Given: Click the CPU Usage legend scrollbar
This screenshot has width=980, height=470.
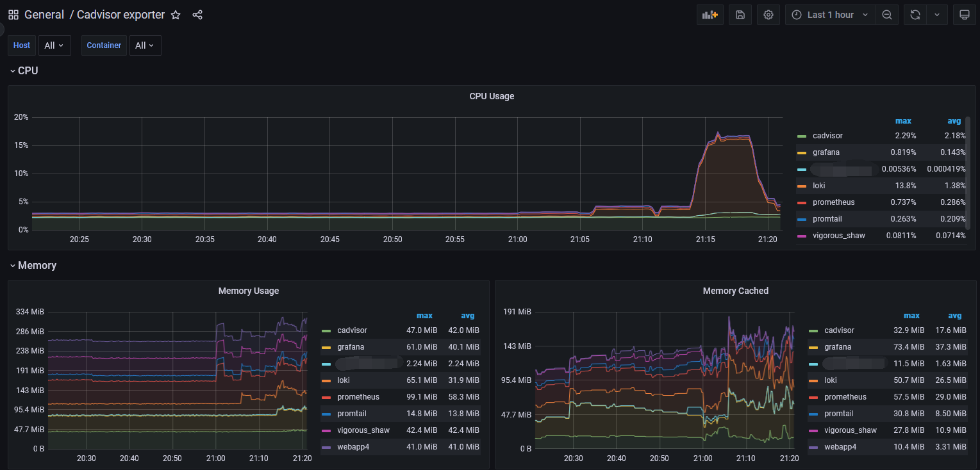Looking at the screenshot, I should pos(968,173).
